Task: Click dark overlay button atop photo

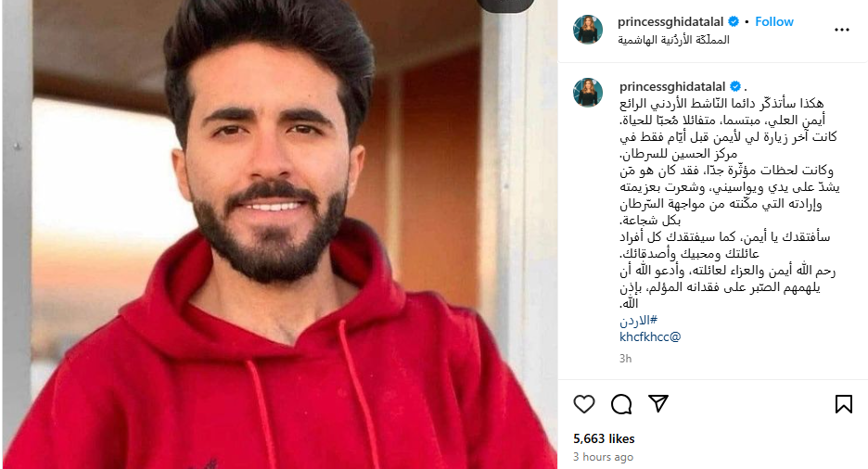Action: click(x=505, y=6)
